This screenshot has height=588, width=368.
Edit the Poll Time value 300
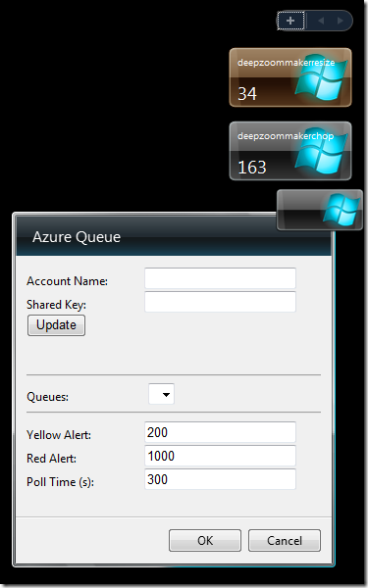[220, 479]
